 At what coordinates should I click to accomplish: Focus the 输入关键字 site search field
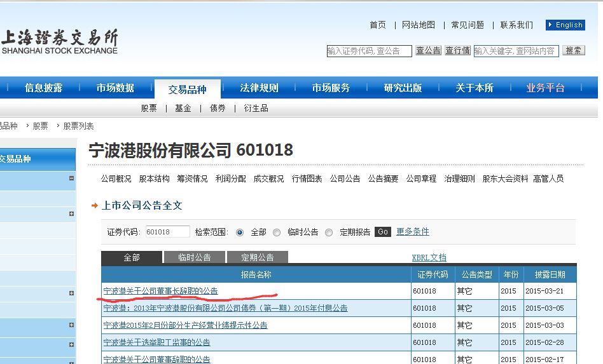pos(516,51)
